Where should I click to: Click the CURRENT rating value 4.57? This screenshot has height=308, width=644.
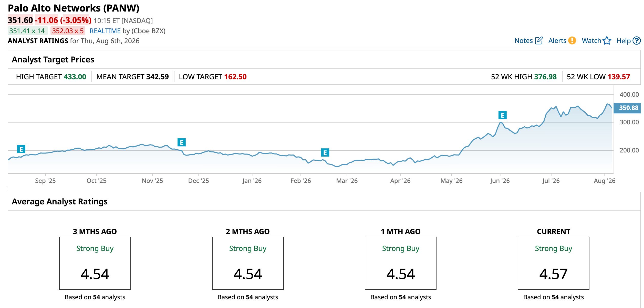tap(554, 274)
